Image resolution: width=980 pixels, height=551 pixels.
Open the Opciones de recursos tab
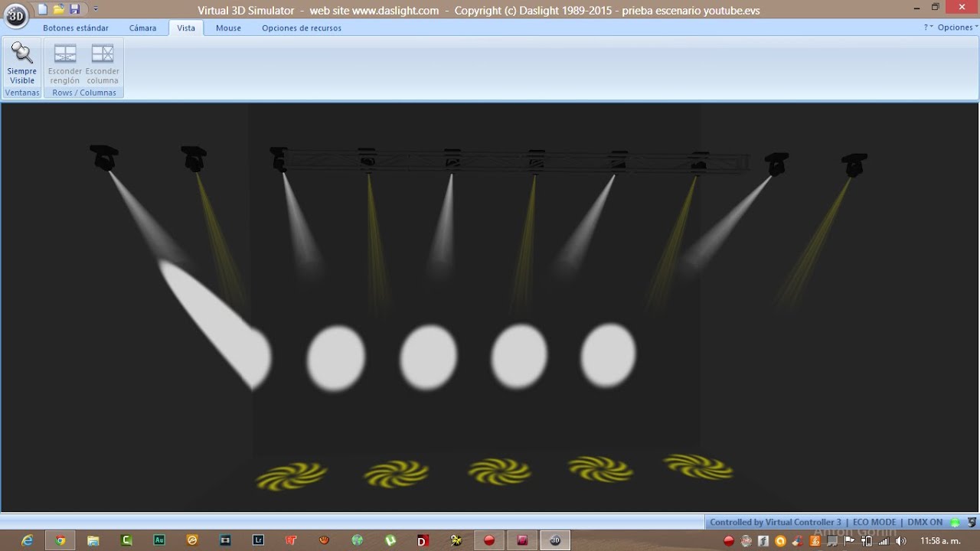302,28
